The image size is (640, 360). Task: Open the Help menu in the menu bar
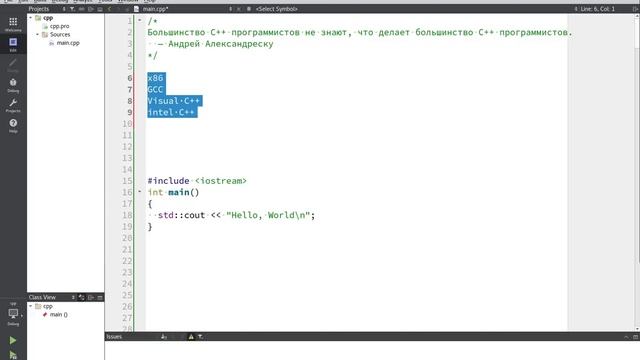pos(150,1)
